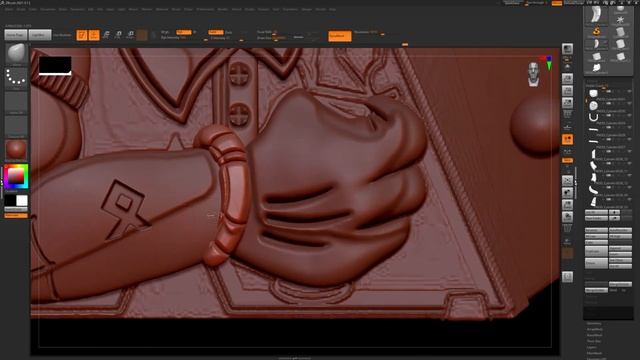Toggle the large orange button right of Dynamic
This screenshot has height=360, width=640.
[340, 36]
